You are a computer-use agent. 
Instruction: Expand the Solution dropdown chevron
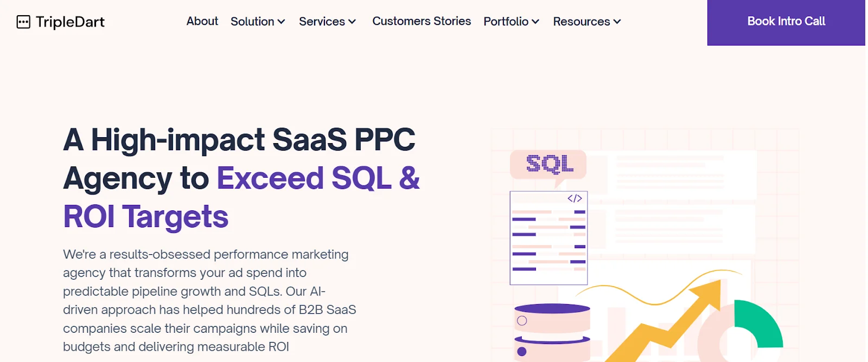click(281, 22)
